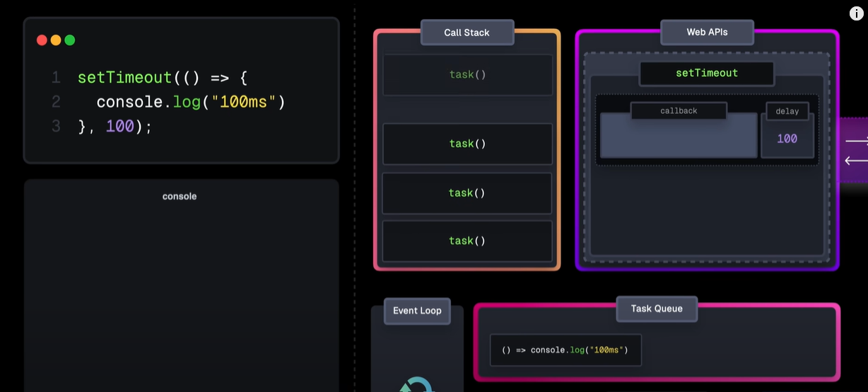The image size is (868, 392).
Task: Click the info icon in the corner
Action: pos(856,13)
